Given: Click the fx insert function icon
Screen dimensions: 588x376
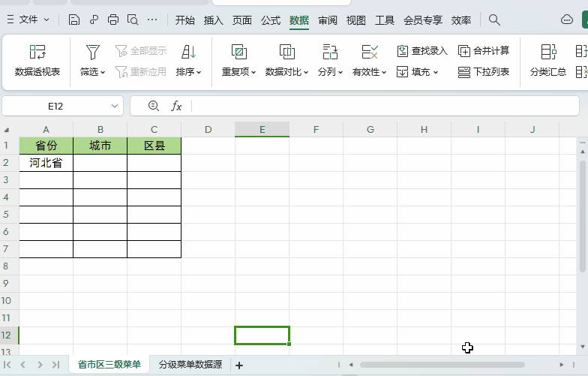Looking at the screenshot, I should [176, 106].
